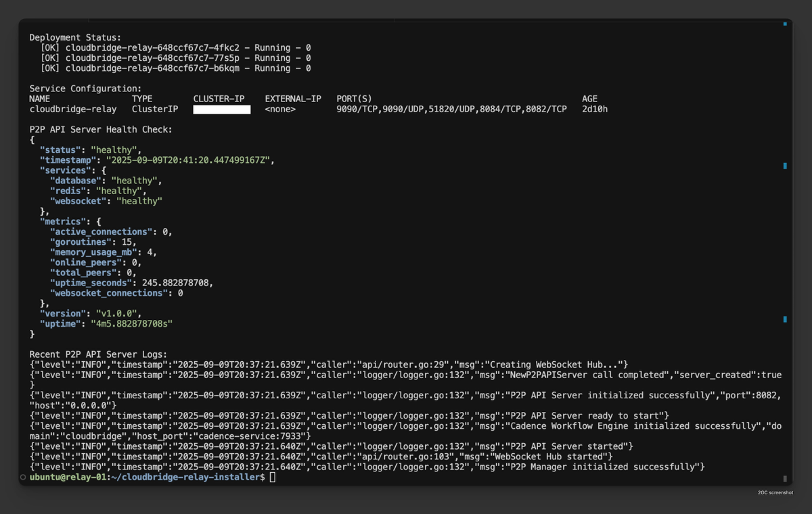Click the "ubuntu@relay-01" prompt text
This screenshot has width=812, height=514.
[68, 477]
